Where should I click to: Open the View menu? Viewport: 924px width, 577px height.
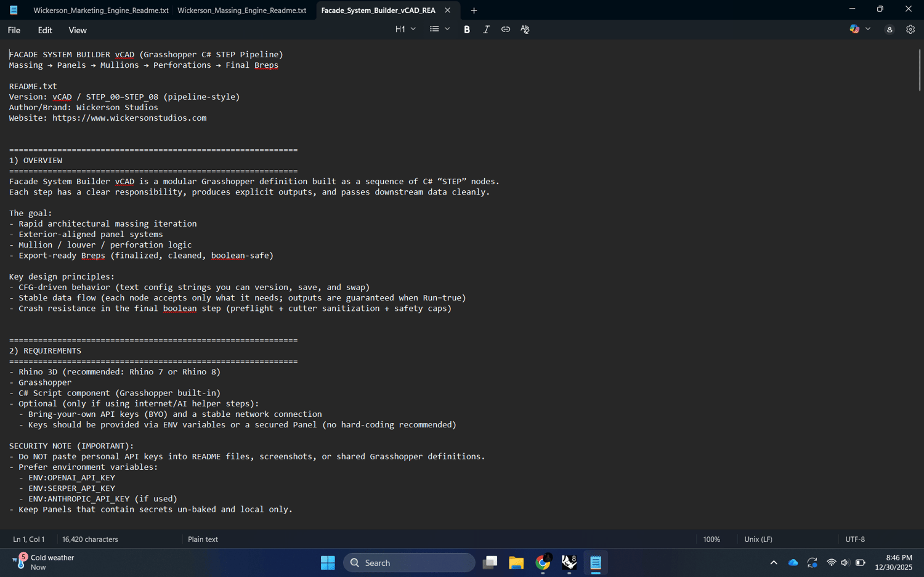pyautogui.click(x=78, y=30)
